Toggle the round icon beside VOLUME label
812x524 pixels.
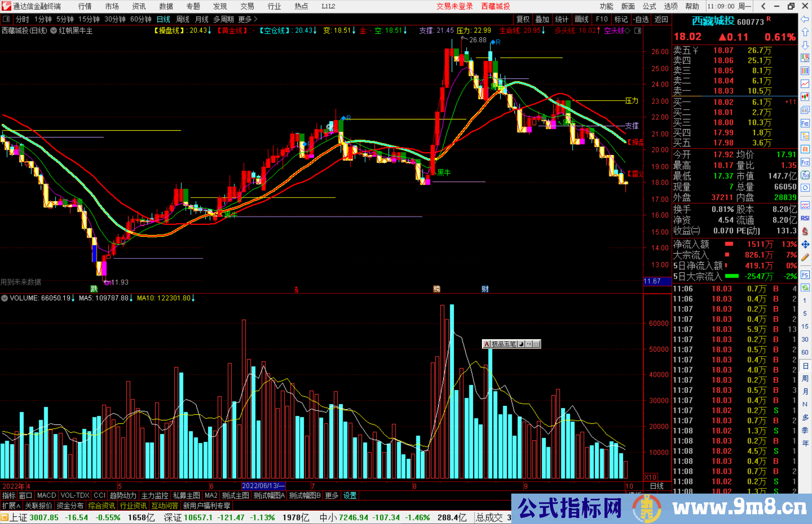pyautogui.click(x=5, y=298)
